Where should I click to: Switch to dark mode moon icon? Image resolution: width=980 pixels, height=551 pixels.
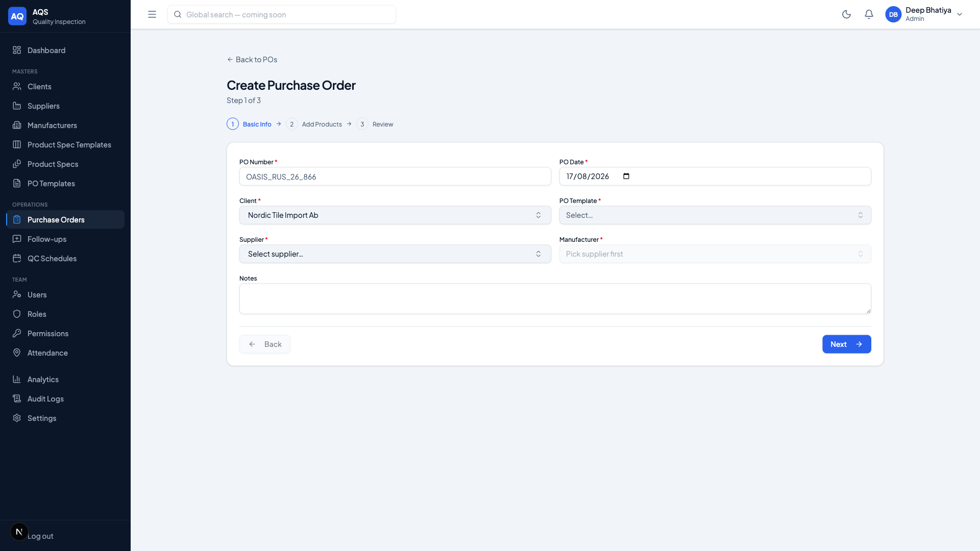pyautogui.click(x=846, y=14)
